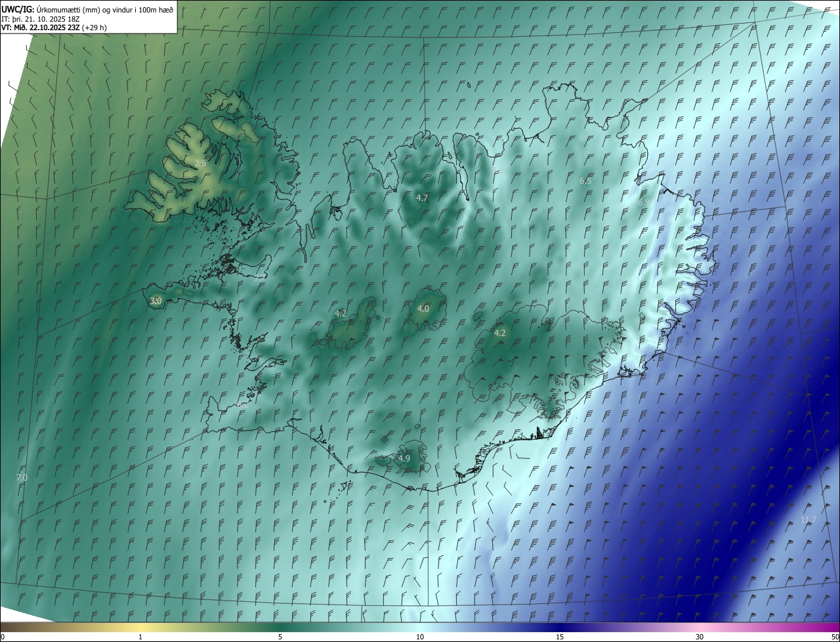Click the '4.0' value on the central glacier

[423, 309]
